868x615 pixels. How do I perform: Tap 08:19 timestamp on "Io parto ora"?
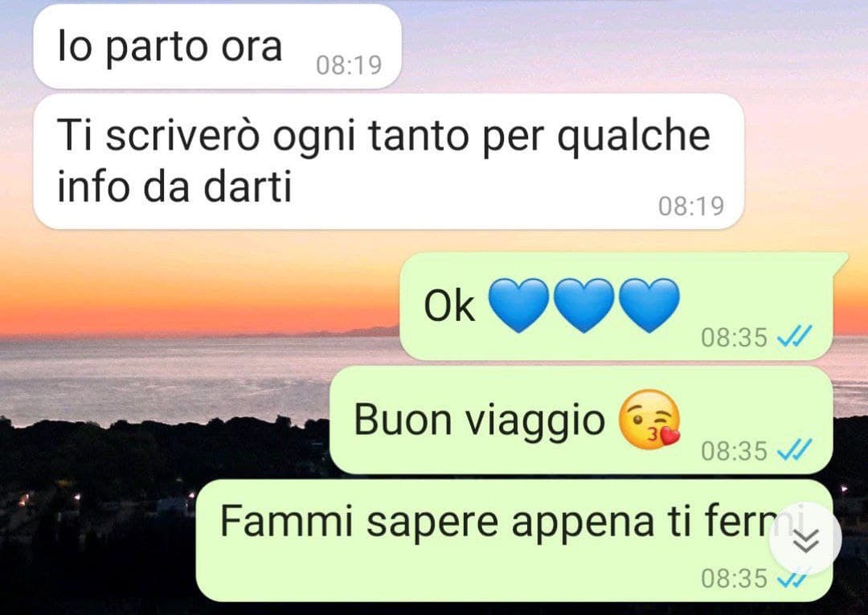(x=349, y=65)
